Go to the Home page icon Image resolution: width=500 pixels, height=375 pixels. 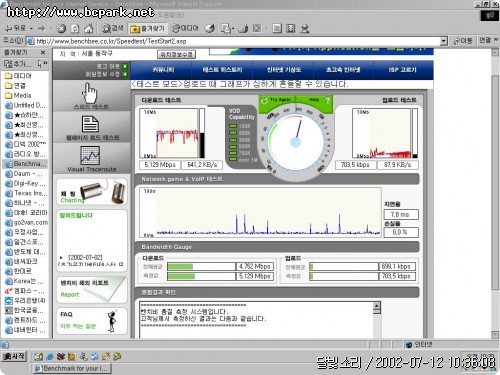[88, 29]
